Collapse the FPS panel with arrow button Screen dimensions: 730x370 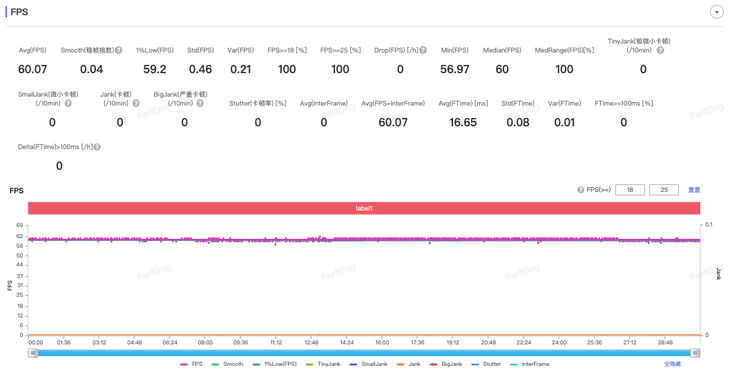716,12
